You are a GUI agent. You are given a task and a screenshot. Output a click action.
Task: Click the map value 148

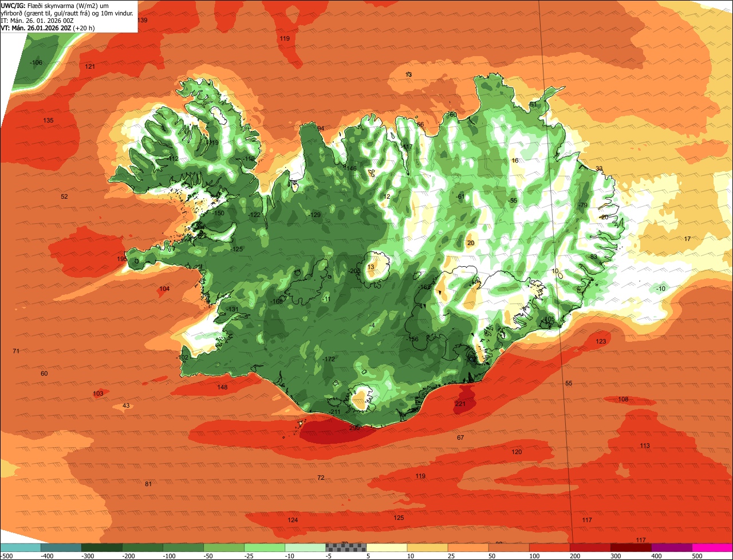pos(222,387)
